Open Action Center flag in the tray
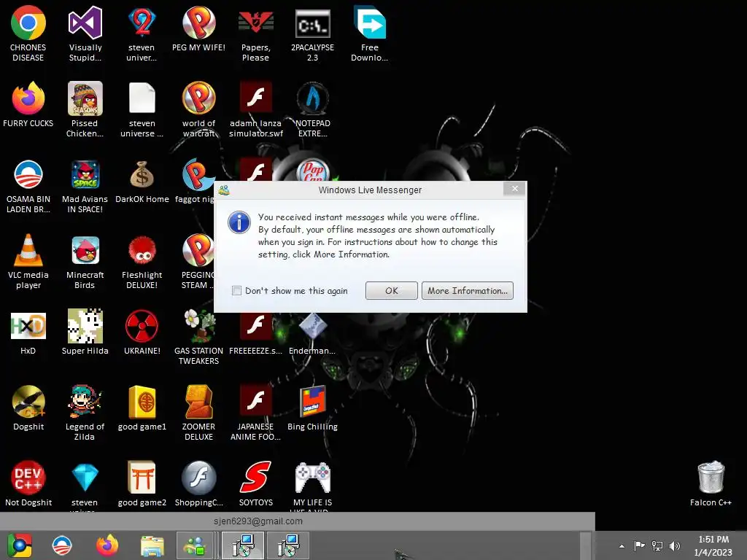 click(639, 545)
